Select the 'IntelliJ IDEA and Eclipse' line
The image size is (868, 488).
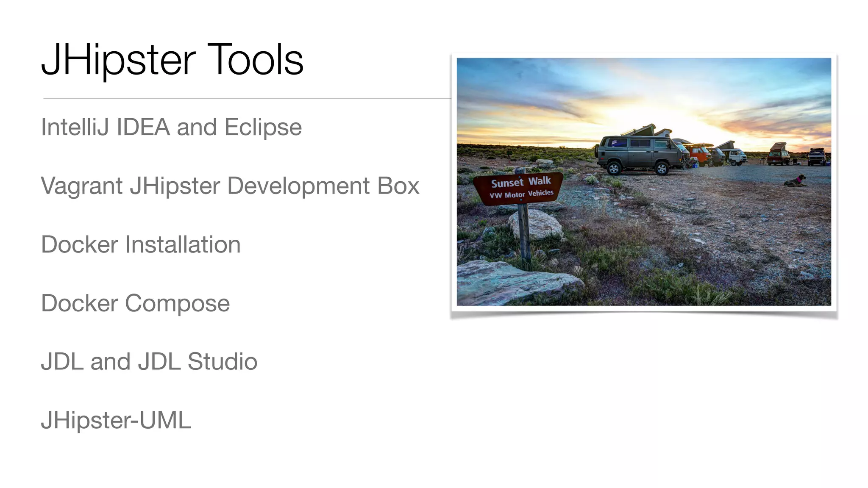click(171, 127)
